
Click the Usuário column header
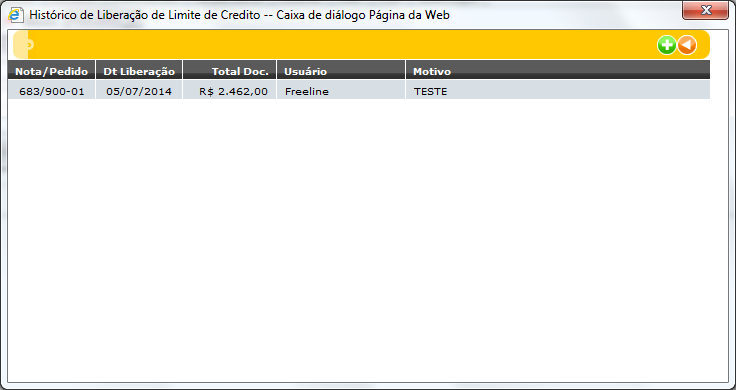[x=341, y=69]
